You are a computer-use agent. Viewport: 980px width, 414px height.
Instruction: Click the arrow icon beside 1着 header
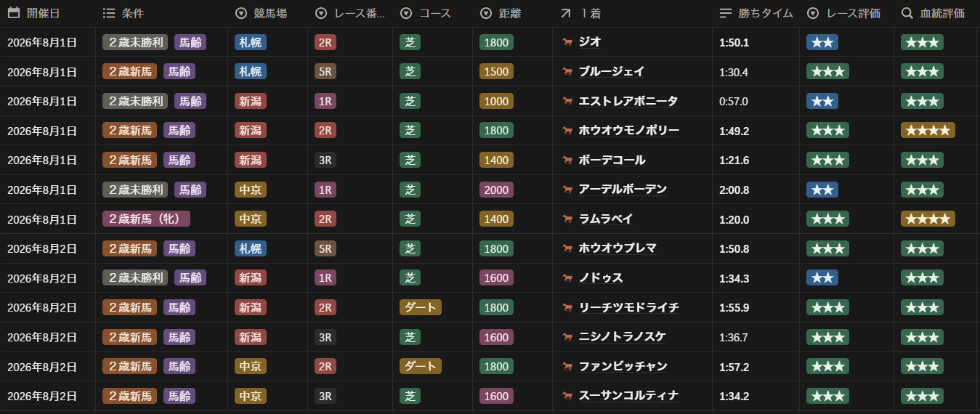click(x=566, y=13)
